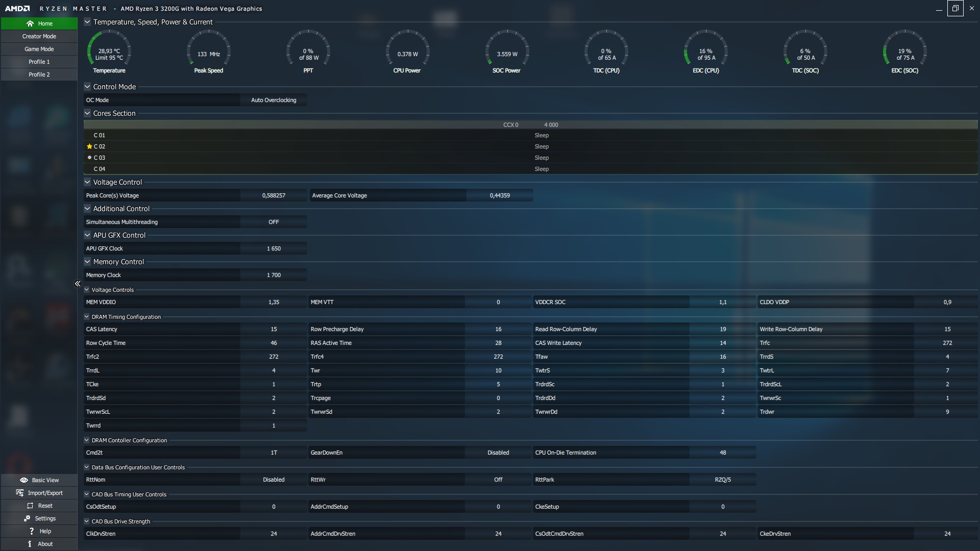Screen dimensions: 980x551
Task: Open Settings via the gear icon
Action: [27, 518]
